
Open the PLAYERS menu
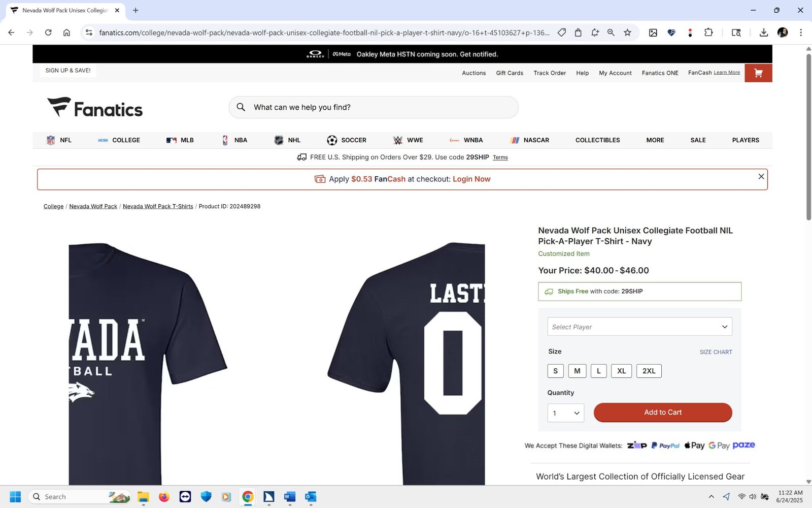coord(746,140)
